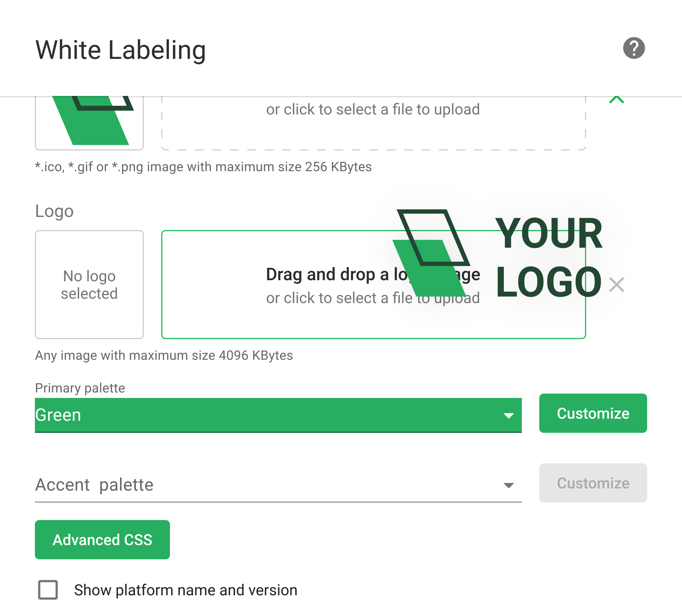Click the favicon preview thumbnail

pos(89,122)
